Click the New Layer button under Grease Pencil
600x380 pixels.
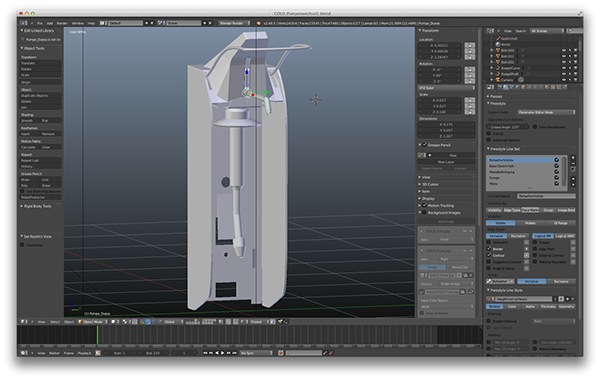(x=446, y=162)
